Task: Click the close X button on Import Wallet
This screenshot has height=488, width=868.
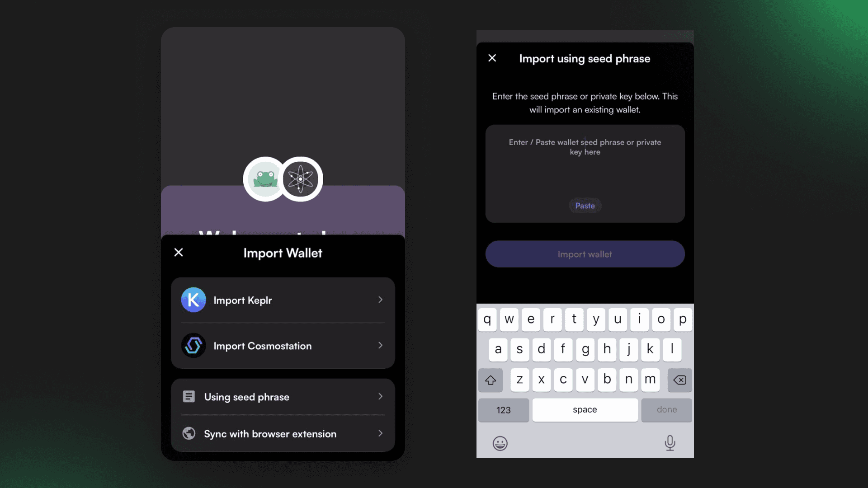Action: 178,252
